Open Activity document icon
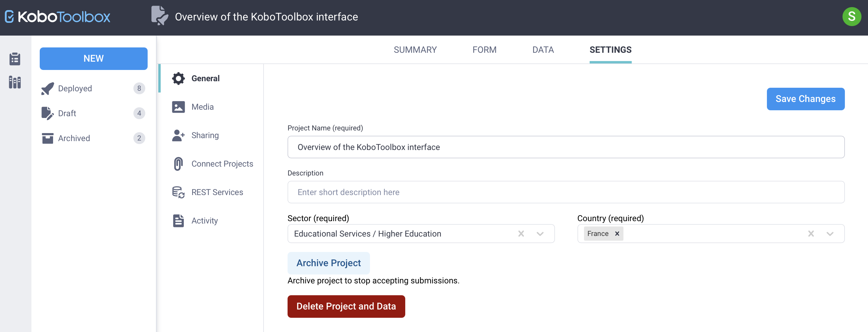The height and width of the screenshot is (332, 868). (x=178, y=221)
